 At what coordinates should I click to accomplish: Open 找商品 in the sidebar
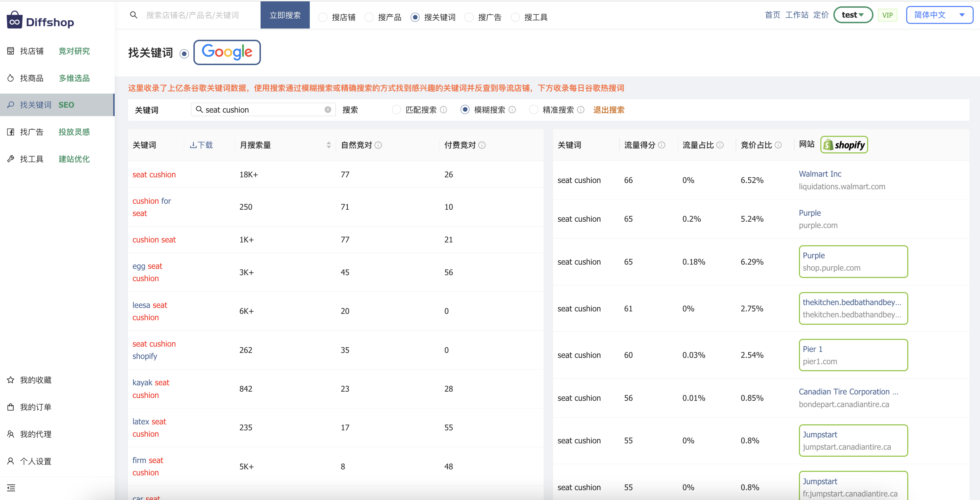[x=57, y=78]
